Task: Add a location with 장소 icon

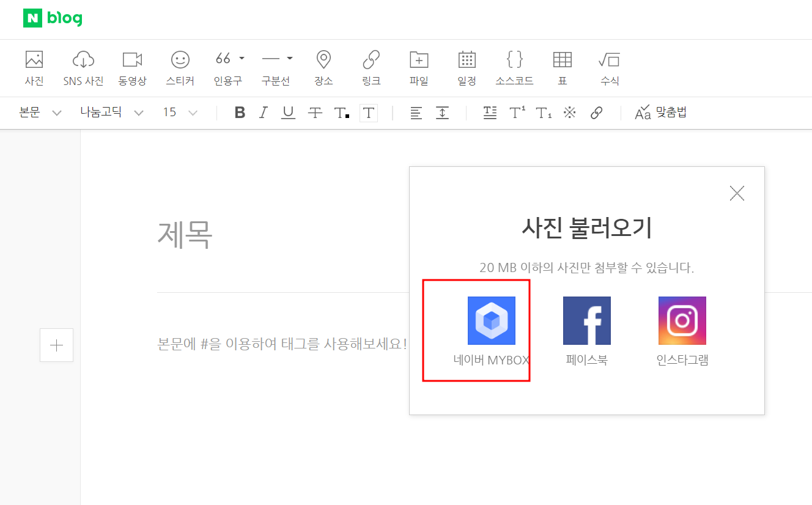Action: 323,68
